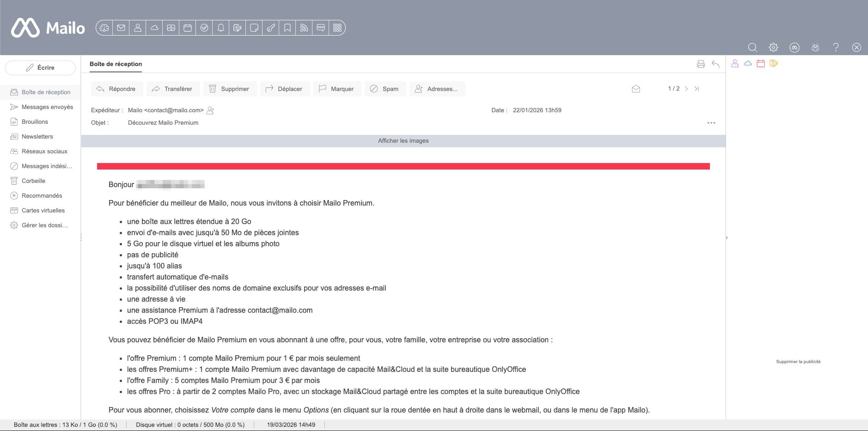Screen dimensions: 868x431
Task: Open the Déplacer move menu
Action: point(285,89)
